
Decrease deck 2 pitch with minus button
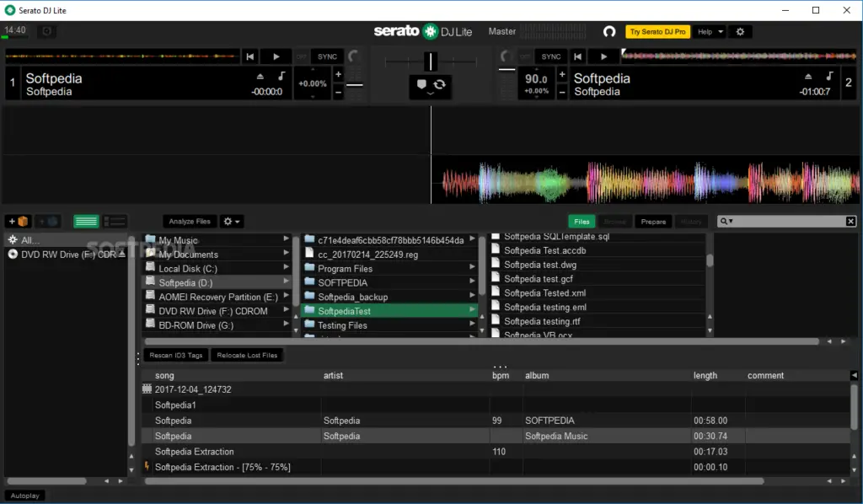[x=562, y=93]
